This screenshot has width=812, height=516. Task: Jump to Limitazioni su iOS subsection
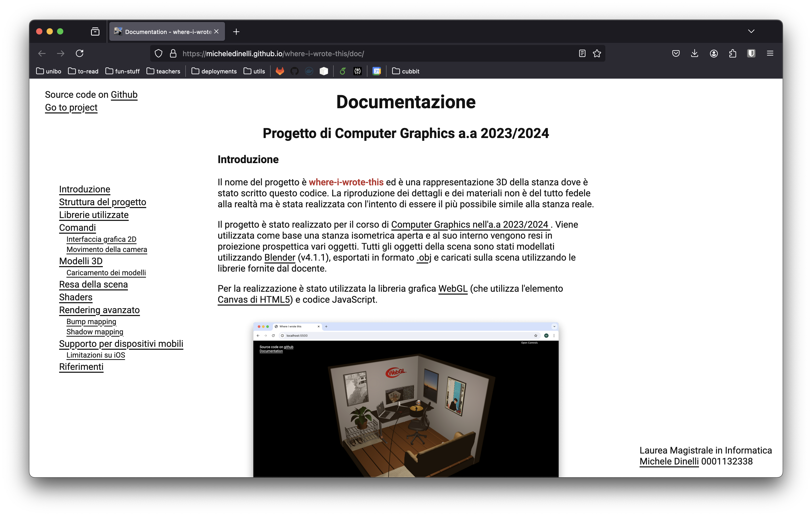point(96,355)
